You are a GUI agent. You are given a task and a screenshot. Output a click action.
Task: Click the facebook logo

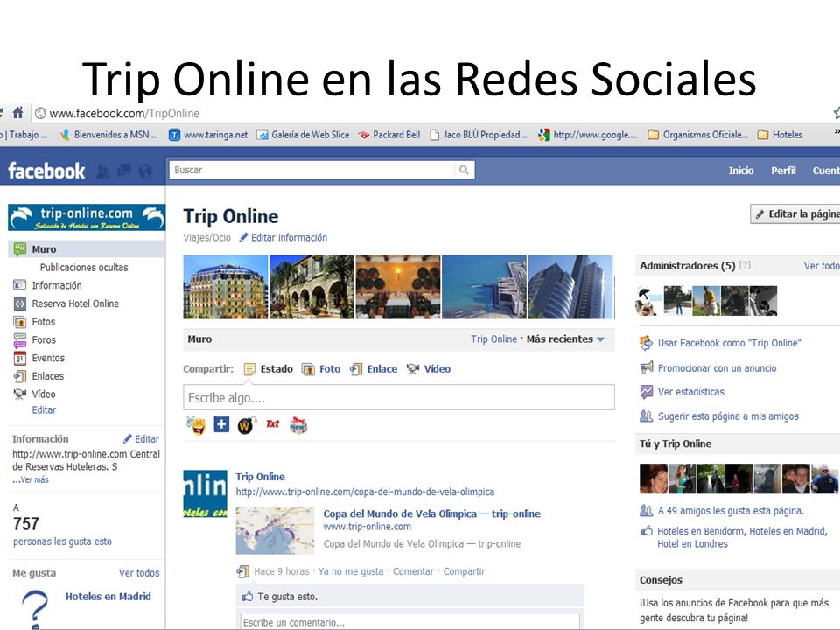coord(46,171)
